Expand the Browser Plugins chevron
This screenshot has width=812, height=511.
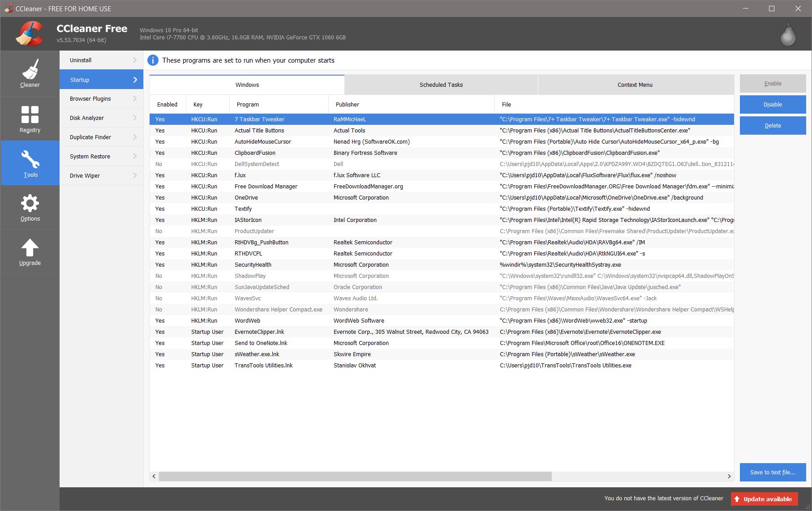point(135,98)
